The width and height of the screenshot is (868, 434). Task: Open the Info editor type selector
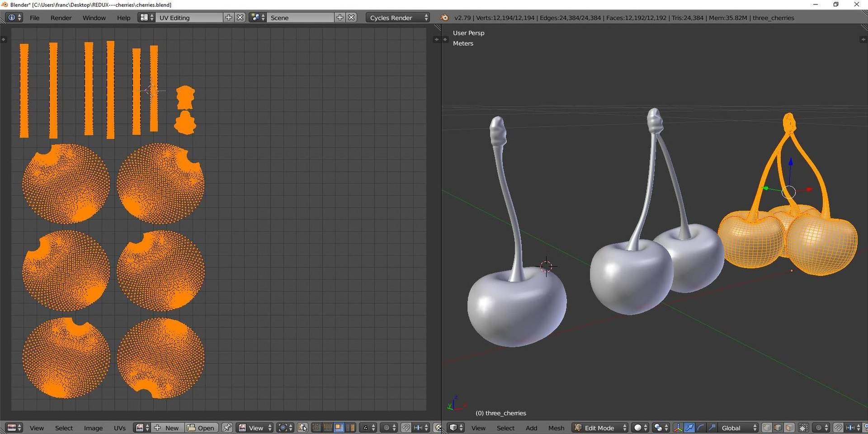[14, 18]
